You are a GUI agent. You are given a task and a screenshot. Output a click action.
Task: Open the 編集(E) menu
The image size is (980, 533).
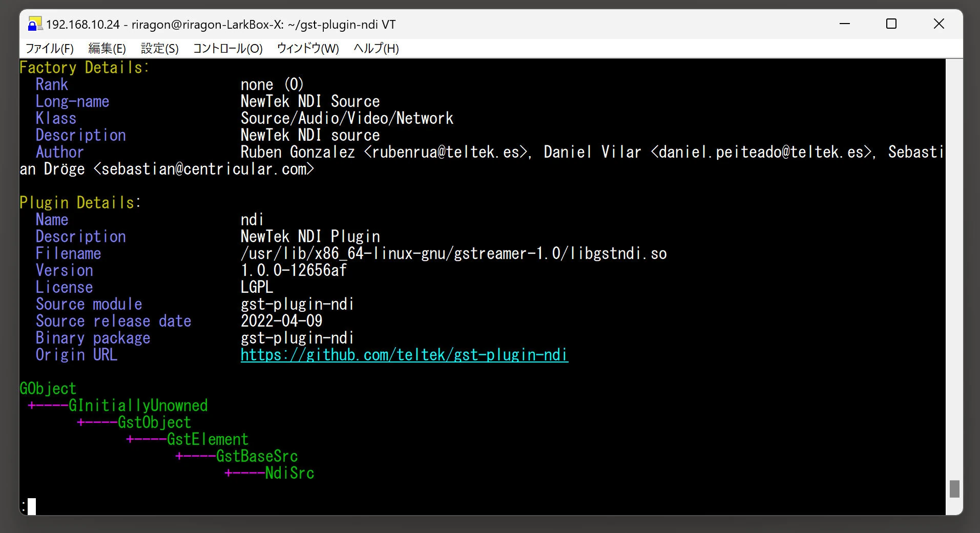click(x=107, y=49)
